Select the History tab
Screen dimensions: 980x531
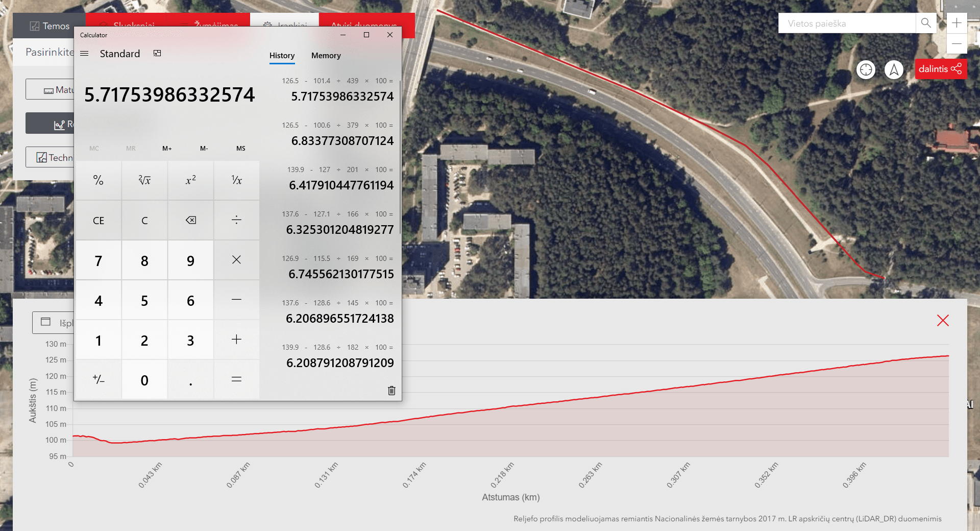282,56
